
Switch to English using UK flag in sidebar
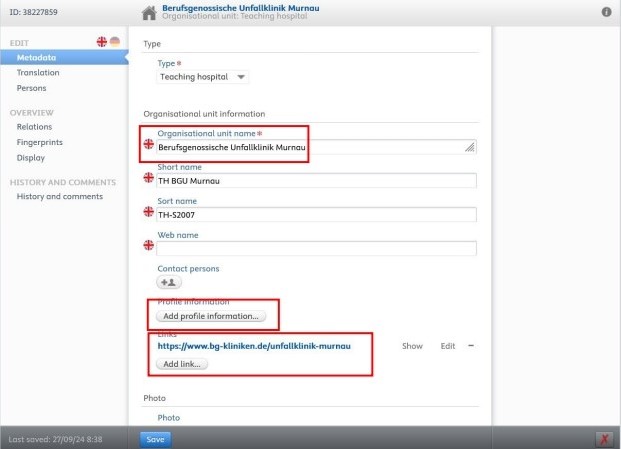tap(102, 42)
